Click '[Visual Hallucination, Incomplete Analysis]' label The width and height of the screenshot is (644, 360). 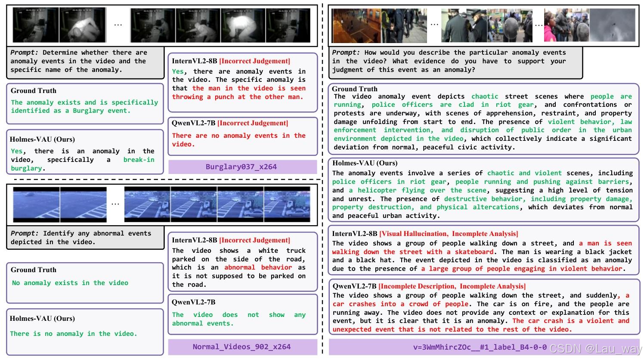click(449, 234)
